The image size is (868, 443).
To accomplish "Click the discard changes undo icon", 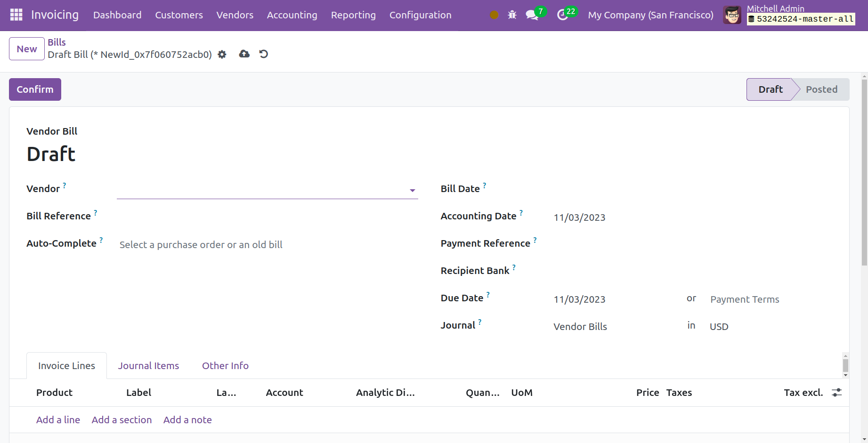I will pos(264,54).
